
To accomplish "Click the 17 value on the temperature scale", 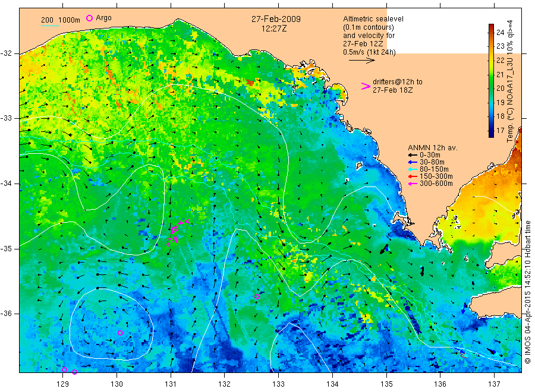I will pos(500,130).
